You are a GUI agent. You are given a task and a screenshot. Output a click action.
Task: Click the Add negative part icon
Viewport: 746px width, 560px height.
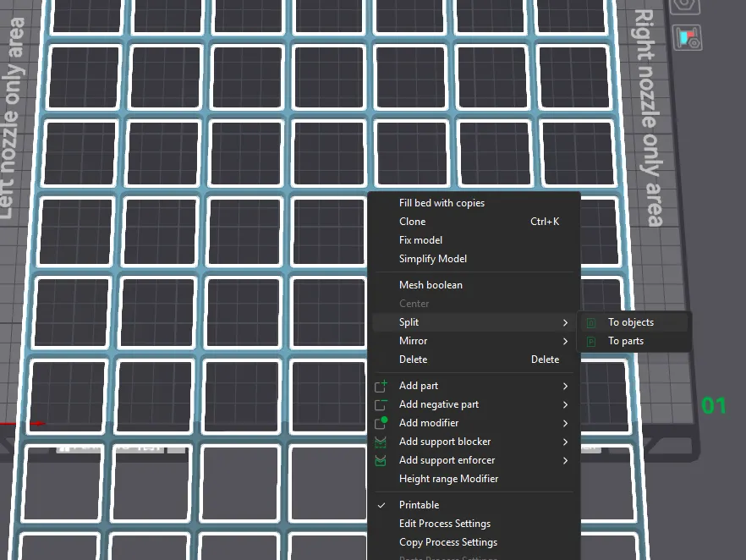(x=381, y=405)
